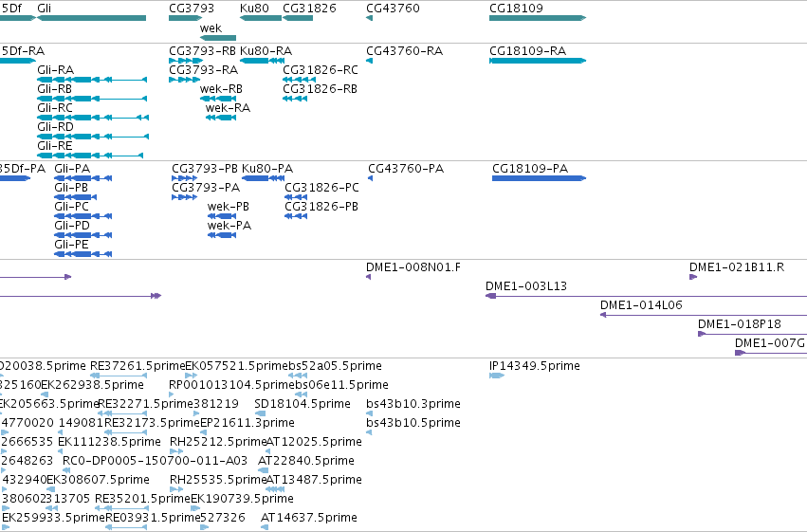Click EST SD18104.5prime
Screen dimensions: 807x532
pyautogui.click(x=261, y=413)
